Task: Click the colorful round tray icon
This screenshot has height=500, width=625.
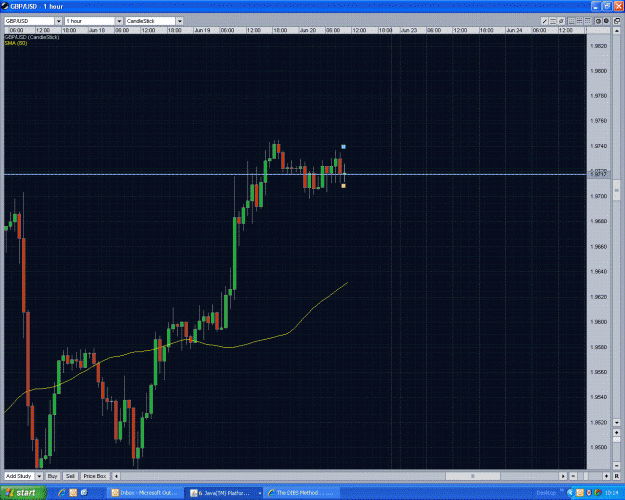Action: 597,493
